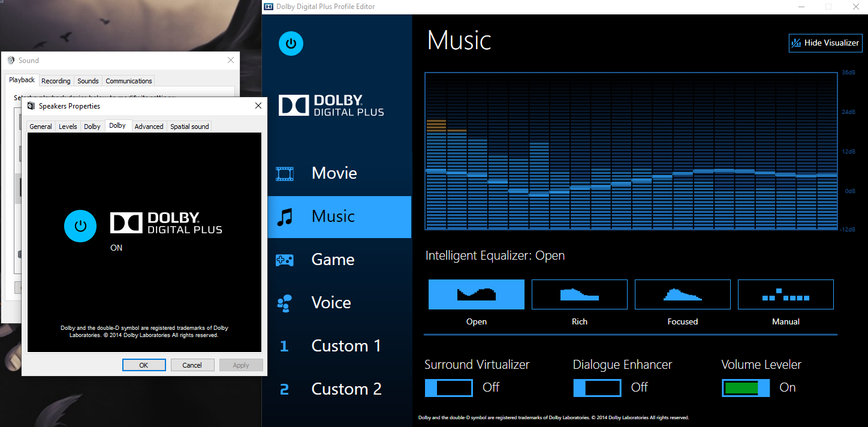Open the Recording tab in Sound dialog
This screenshot has width=868, height=427.
(56, 80)
